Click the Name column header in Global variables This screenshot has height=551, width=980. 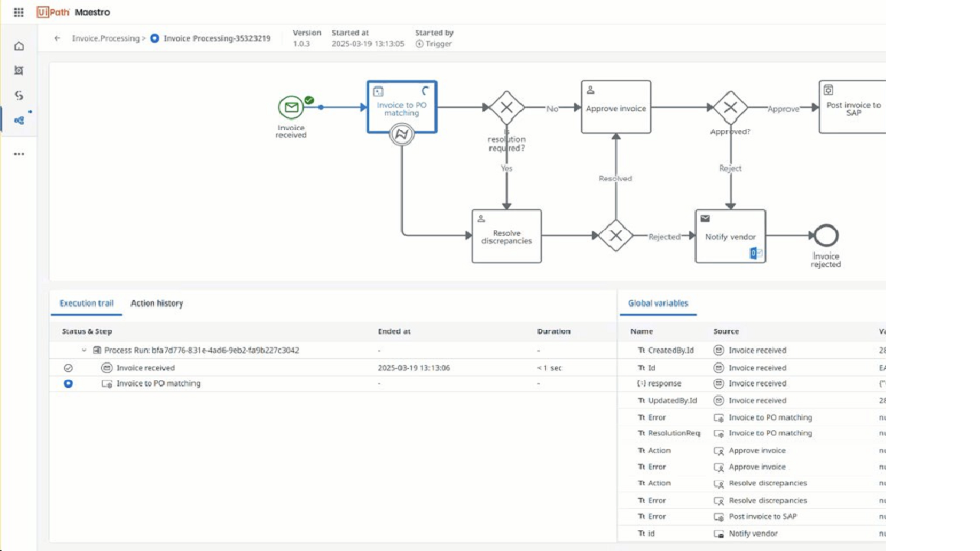click(641, 331)
